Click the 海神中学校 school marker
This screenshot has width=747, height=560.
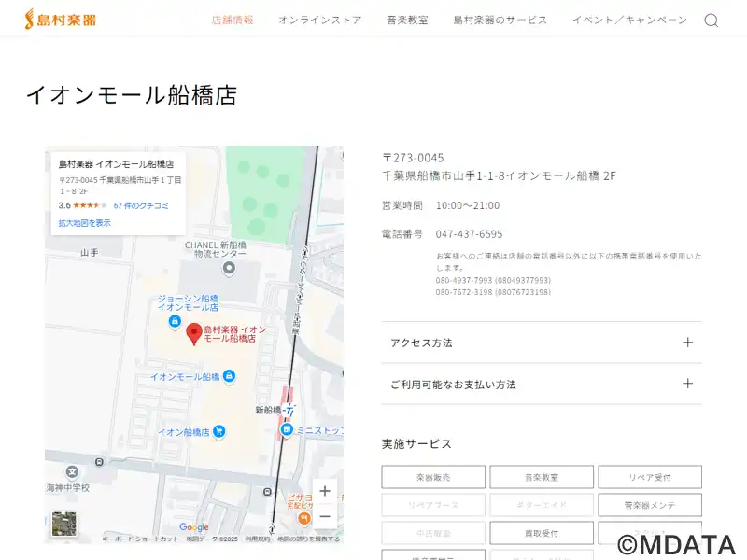point(72,472)
